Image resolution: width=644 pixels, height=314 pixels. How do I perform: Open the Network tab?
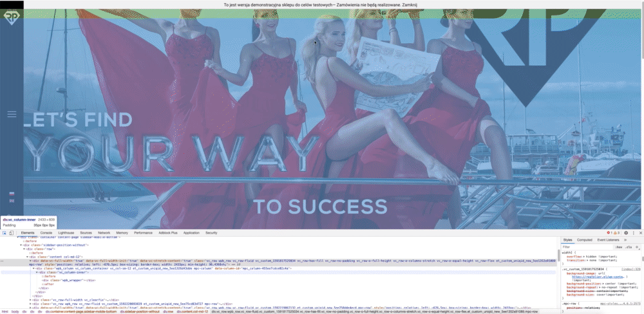[104, 233]
